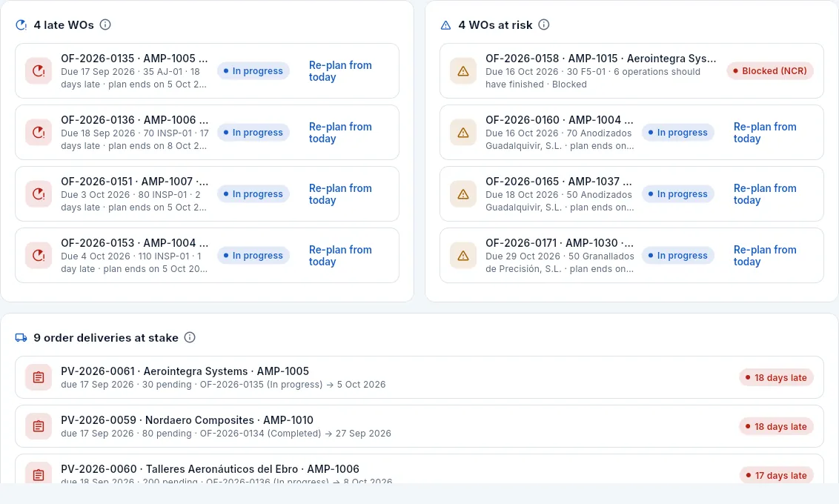This screenshot has height=504, width=839.
Task: Click the warning triangle icon for OF-2026-0160
Action: pyautogui.click(x=463, y=133)
